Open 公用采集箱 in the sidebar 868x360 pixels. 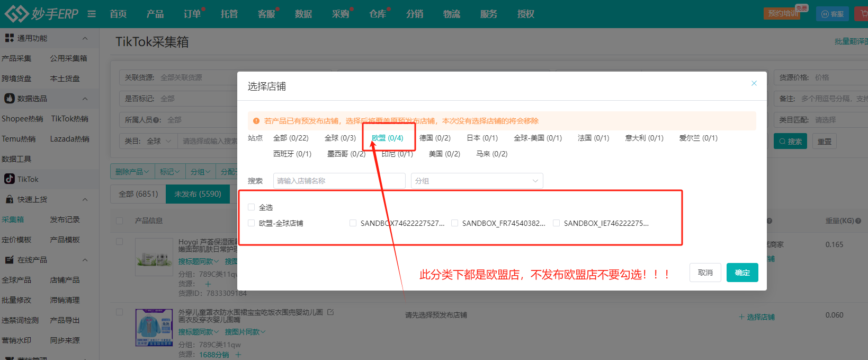pyautogui.click(x=68, y=58)
